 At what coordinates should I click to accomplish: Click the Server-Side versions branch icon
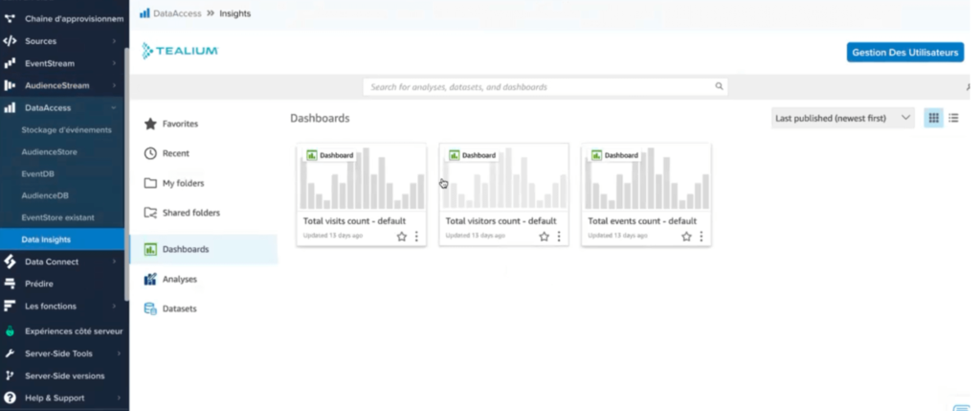click(x=10, y=376)
